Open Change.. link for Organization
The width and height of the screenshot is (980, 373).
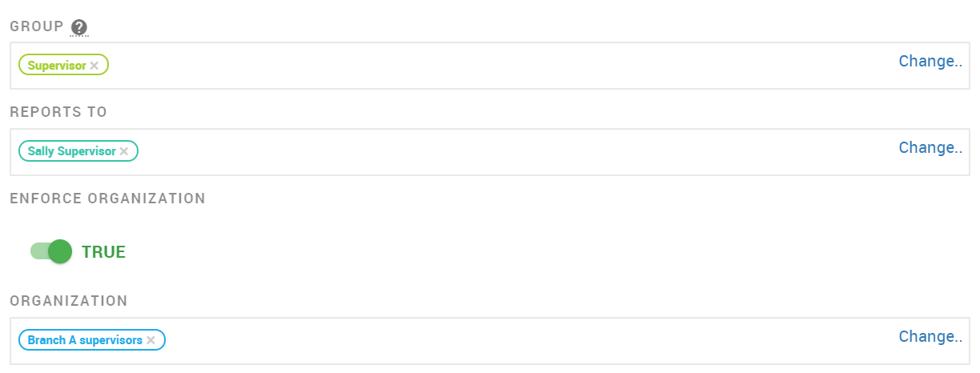pyautogui.click(x=930, y=336)
